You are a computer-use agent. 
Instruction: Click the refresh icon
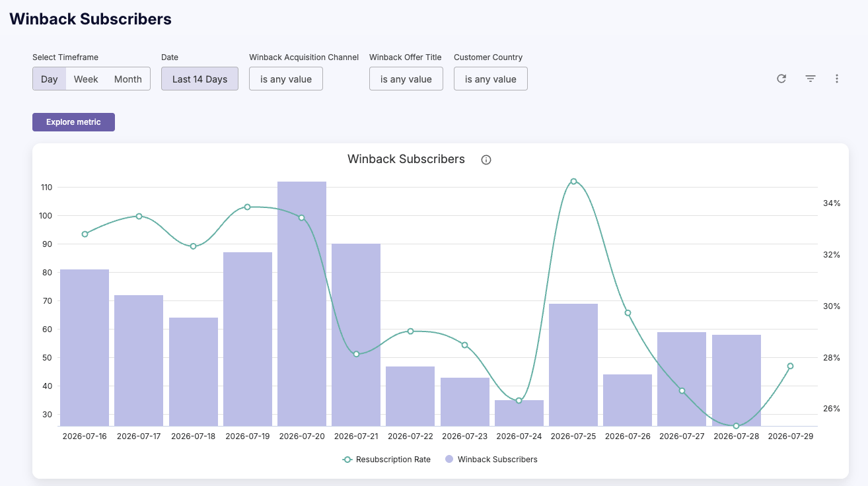(x=781, y=79)
